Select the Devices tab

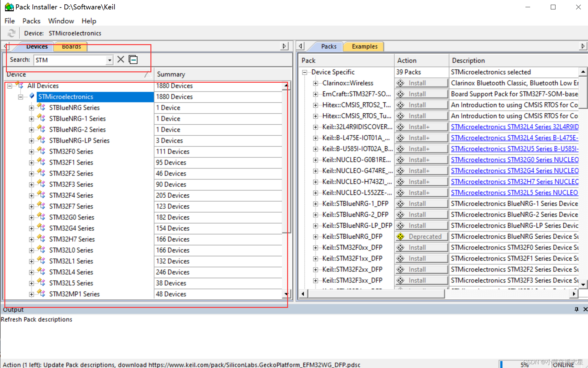[37, 46]
